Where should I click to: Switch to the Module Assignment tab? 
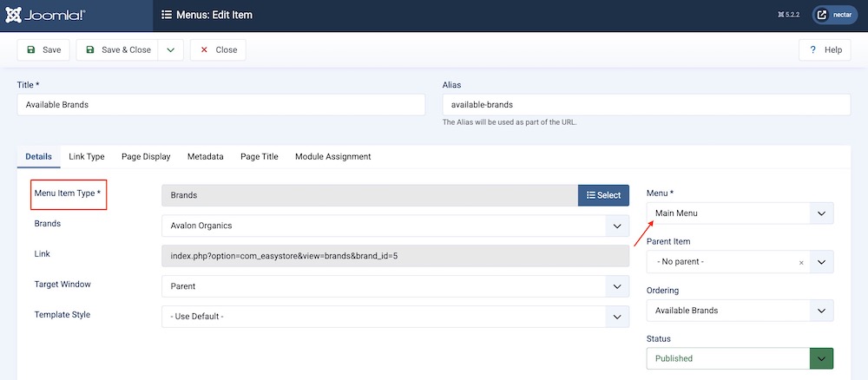coord(332,157)
